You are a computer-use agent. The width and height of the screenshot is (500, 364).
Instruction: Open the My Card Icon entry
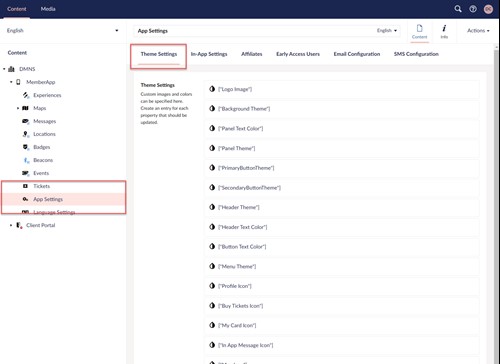pos(342,325)
